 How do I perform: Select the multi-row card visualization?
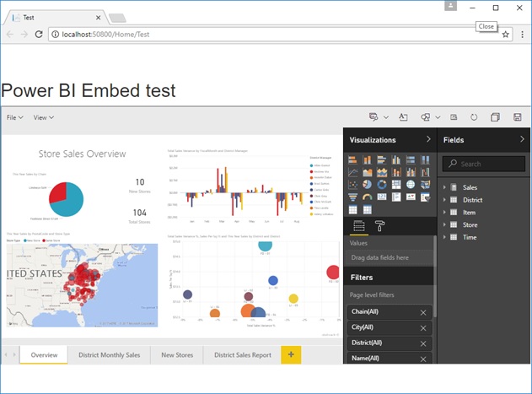click(396, 197)
